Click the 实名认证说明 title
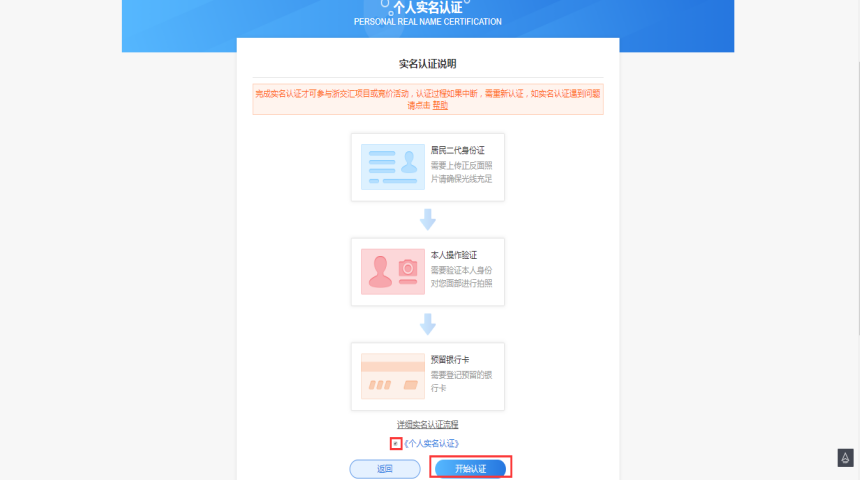The height and width of the screenshot is (480, 860). coord(427,64)
